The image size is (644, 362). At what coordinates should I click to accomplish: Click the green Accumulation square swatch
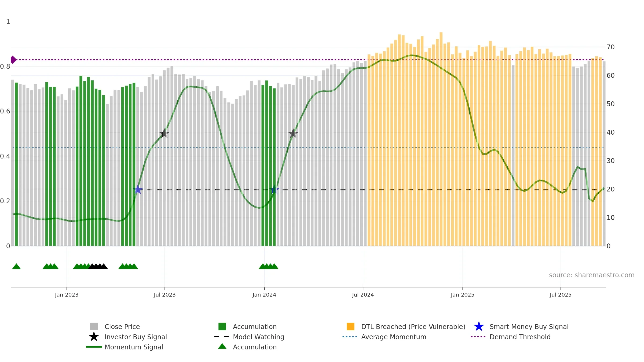pyautogui.click(x=222, y=327)
